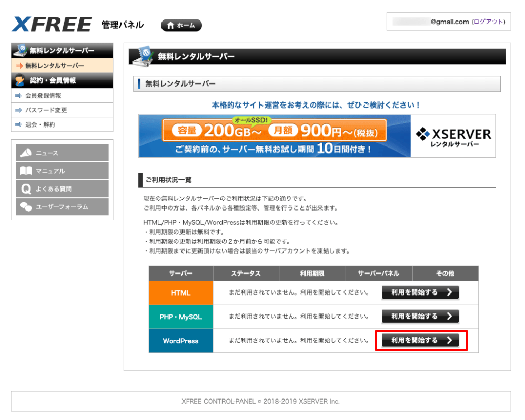This screenshot has width=525, height=420.
Task: Click the PHP・MySQL row status message
Action: pos(299,317)
